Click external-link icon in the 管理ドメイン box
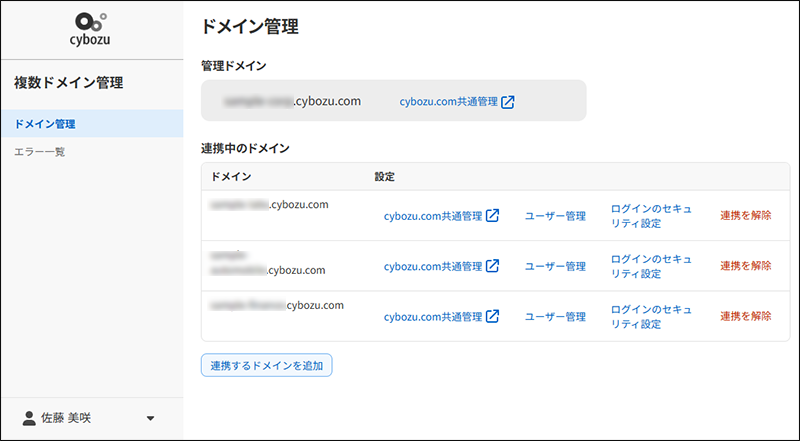 pyautogui.click(x=508, y=102)
